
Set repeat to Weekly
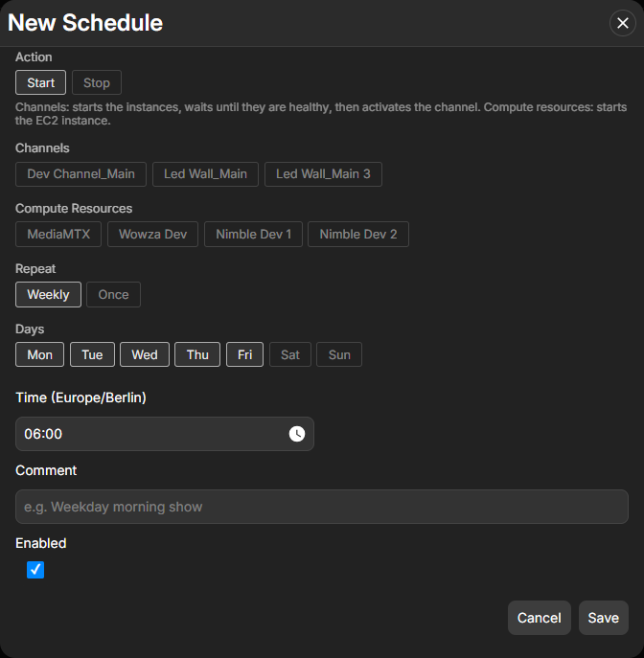click(x=48, y=295)
